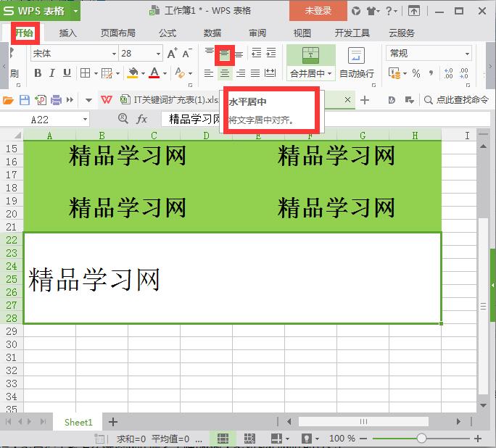The height and width of the screenshot is (448, 496).
Task: Click the 点此查找命令 search box
Action: [457, 100]
